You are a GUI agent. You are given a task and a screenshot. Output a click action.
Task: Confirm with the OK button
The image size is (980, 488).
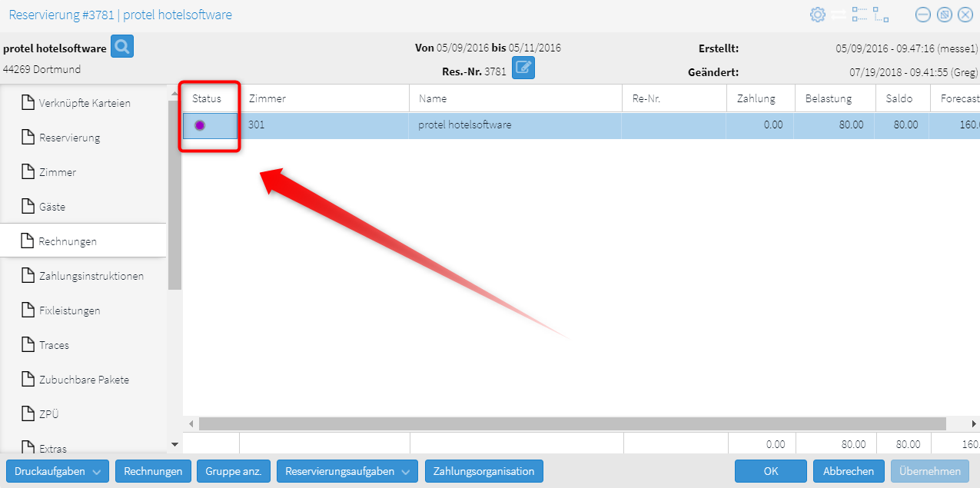point(770,471)
